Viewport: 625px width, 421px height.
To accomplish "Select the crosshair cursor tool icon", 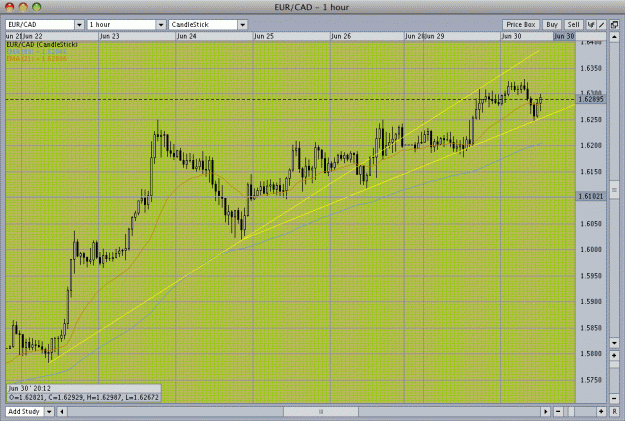I will [x=591, y=25].
